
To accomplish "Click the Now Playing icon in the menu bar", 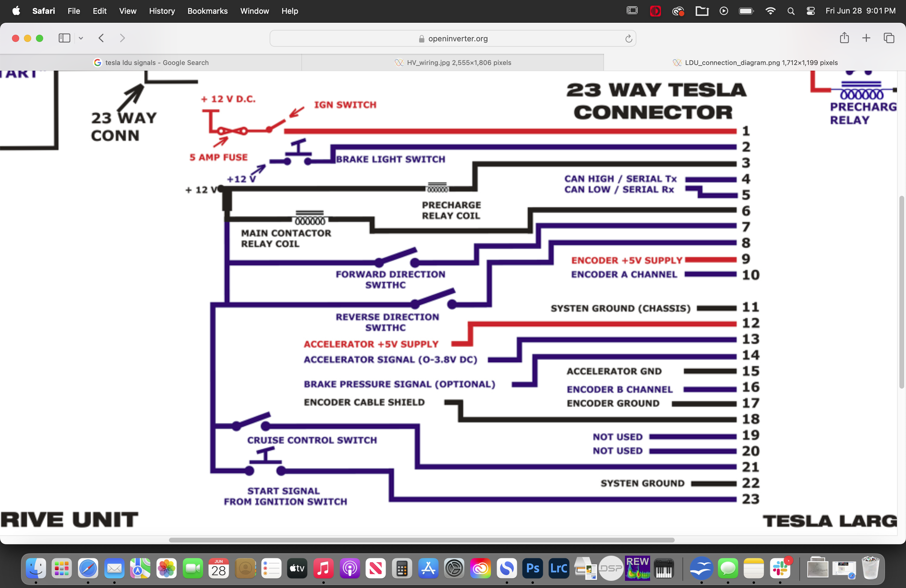I will pyautogui.click(x=724, y=11).
